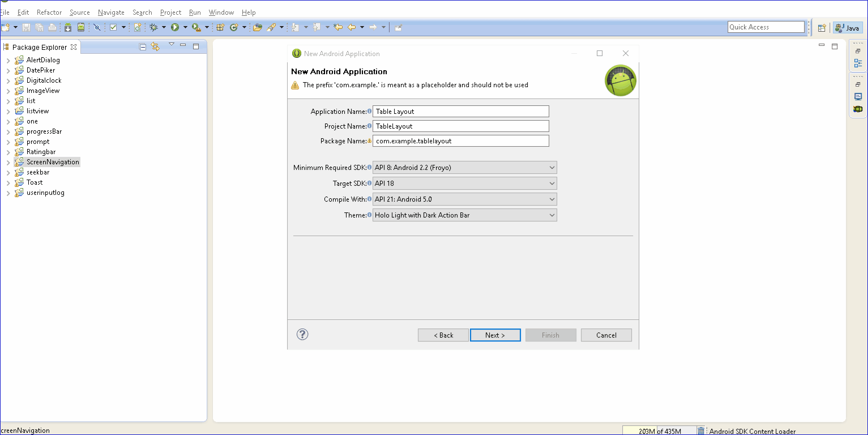Click the Cancel button in the dialog
Viewport: 868px width, 435px height.
(x=606, y=335)
